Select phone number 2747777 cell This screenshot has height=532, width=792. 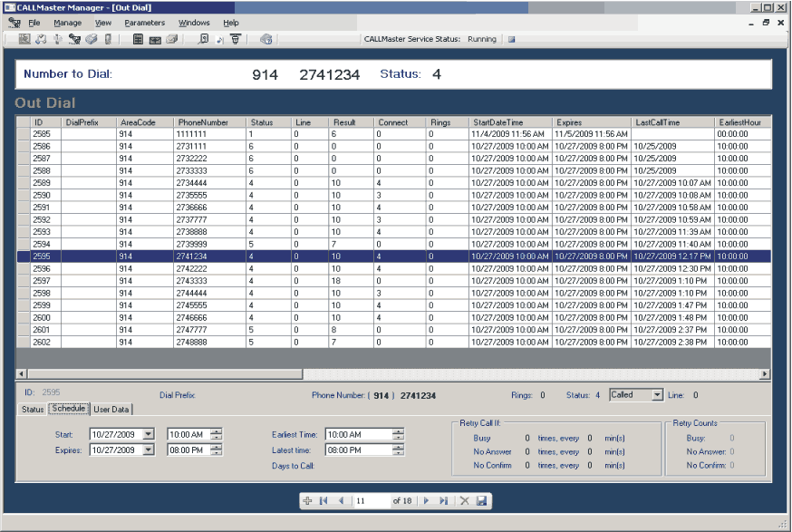coord(210,330)
